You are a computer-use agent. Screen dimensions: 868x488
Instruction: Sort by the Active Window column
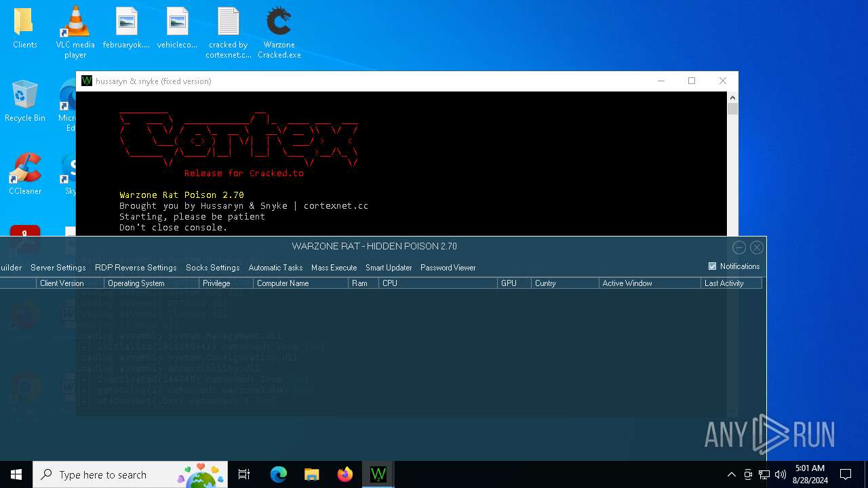[x=650, y=283]
